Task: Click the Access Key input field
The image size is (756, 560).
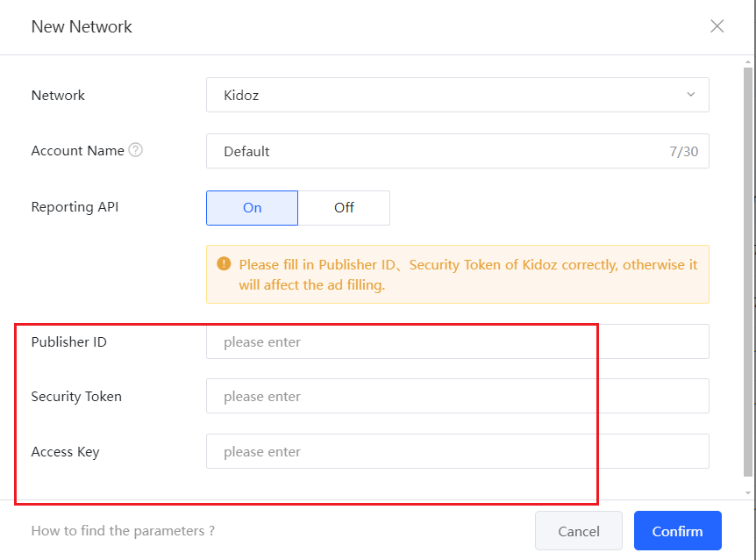Action: (456, 451)
